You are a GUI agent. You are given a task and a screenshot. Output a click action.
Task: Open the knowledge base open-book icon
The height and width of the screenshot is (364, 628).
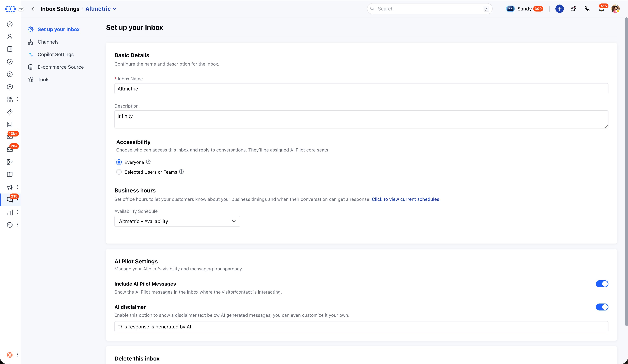10,175
